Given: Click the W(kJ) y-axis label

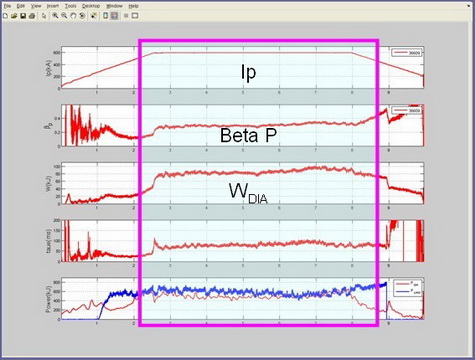Looking at the screenshot, I should [x=50, y=183].
